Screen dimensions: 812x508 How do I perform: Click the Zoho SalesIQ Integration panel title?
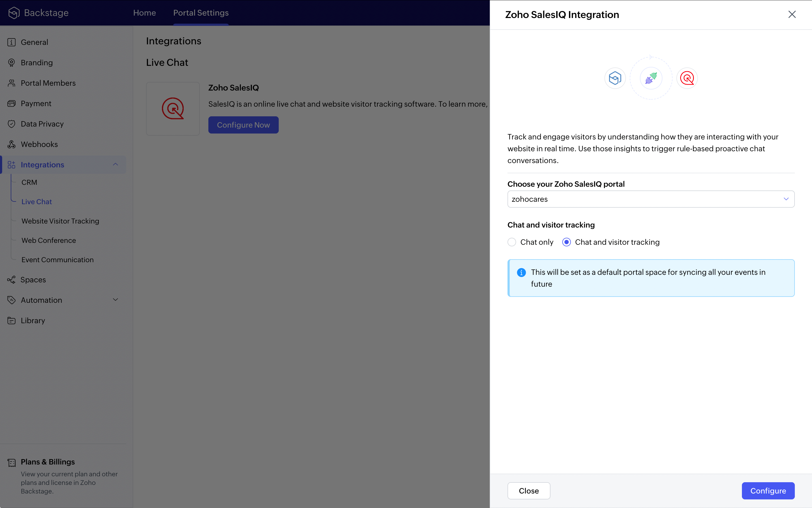point(562,15)
